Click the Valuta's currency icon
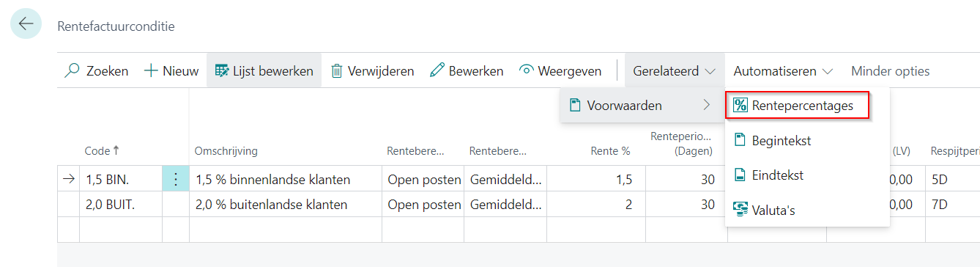 pos(740,211)
